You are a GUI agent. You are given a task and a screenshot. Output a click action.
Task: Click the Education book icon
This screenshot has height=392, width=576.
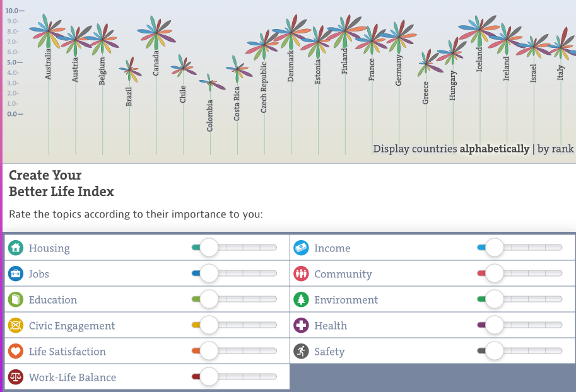[x=16, y=299]
